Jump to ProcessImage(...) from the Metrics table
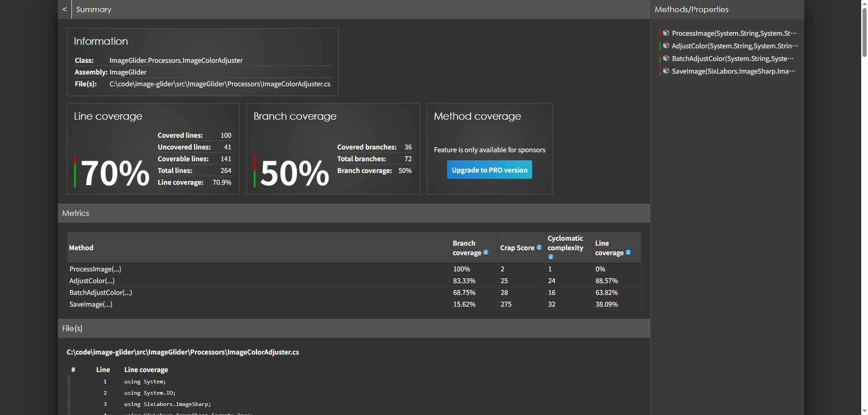The image size is (868, 415). coord(95,269)
